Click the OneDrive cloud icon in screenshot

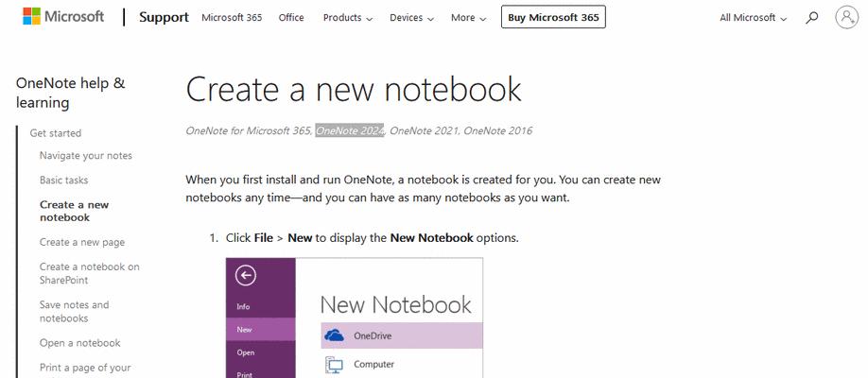(335, 335)
